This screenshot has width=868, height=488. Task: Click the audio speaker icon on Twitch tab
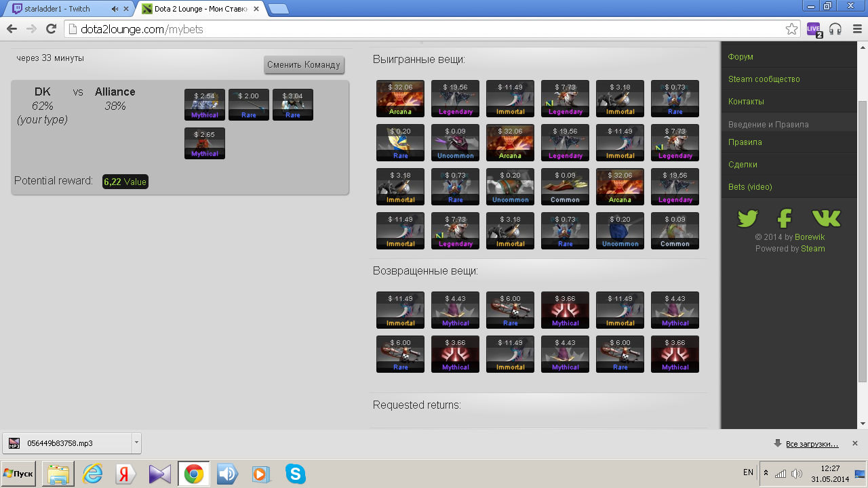(x=115, y=9)
